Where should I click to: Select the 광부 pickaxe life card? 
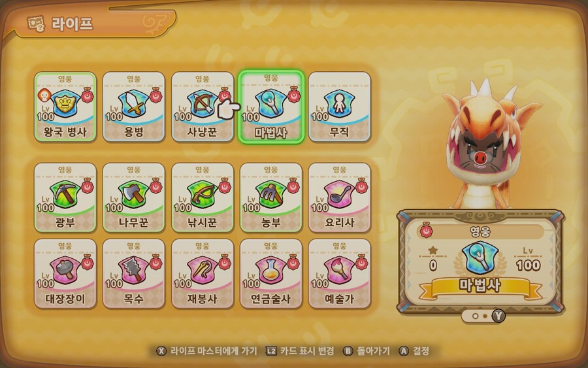click(65, 197)
